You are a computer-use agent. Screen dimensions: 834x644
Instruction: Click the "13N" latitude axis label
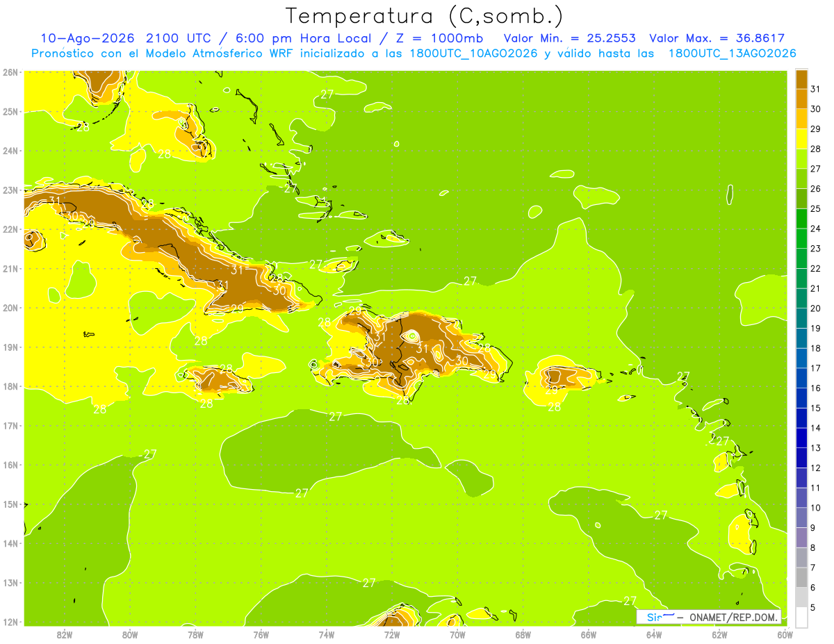(x=10, y=583)
